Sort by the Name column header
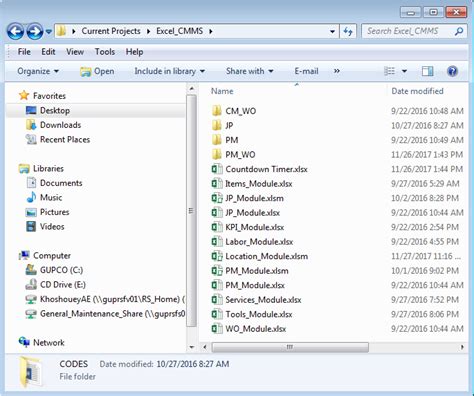Image resolution: width=474 pixels, height=396 pixels. tap(222, 91)
